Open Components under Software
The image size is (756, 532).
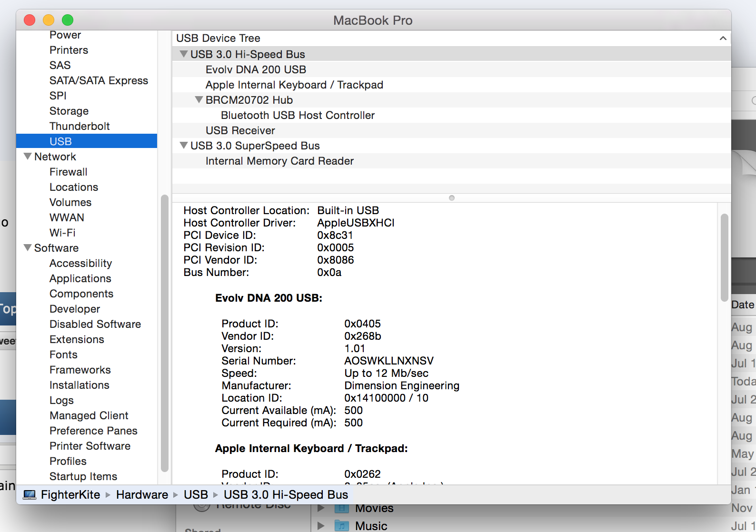tap(81, 294)
